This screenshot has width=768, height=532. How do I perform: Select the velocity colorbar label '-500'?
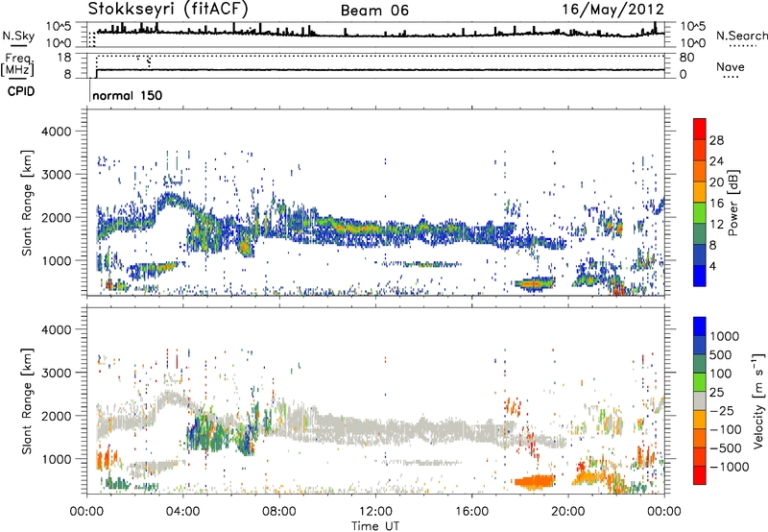click(x=725, y=448)
